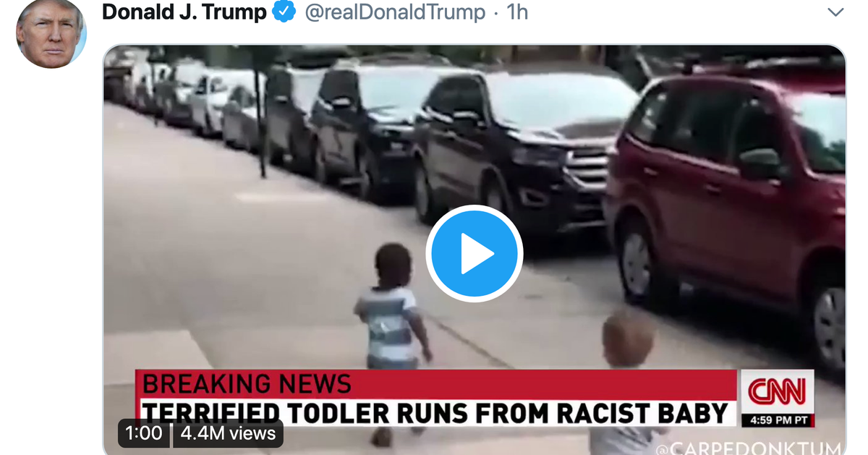This screenshot has height=455, width=868.
Task: Open the tweet options chevron menu
Action: tap(835, 12)
